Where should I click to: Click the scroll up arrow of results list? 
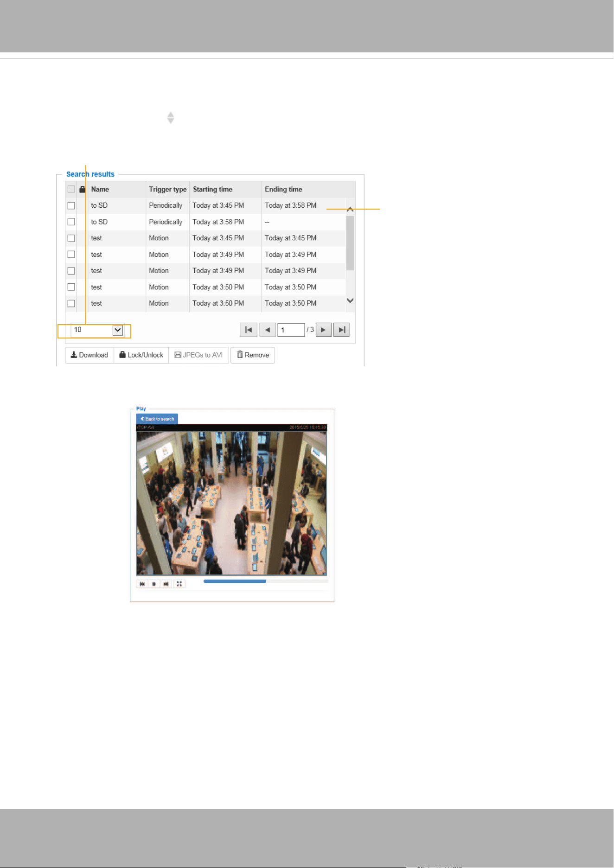pyautogui.click(x=350, y=210)
